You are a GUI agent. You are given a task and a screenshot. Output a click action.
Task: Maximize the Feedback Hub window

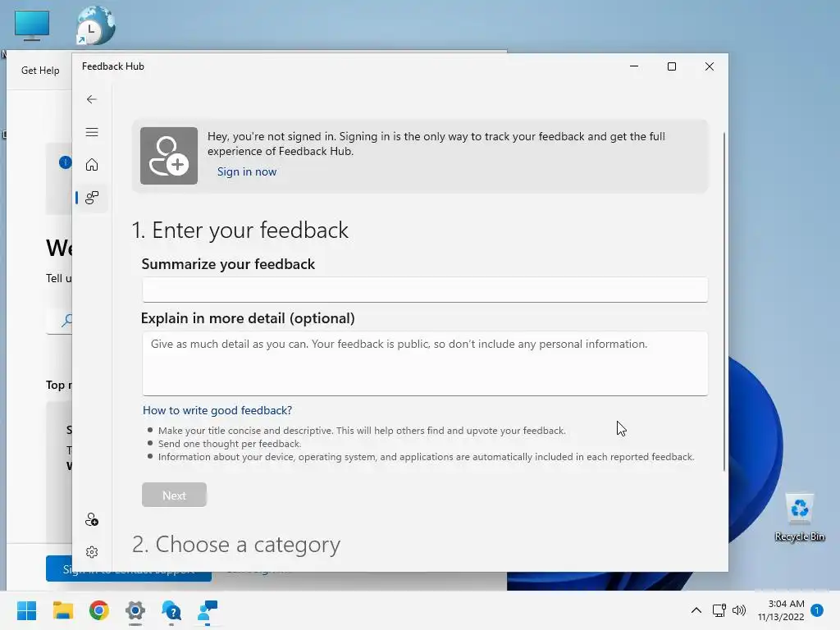point(672,66)
